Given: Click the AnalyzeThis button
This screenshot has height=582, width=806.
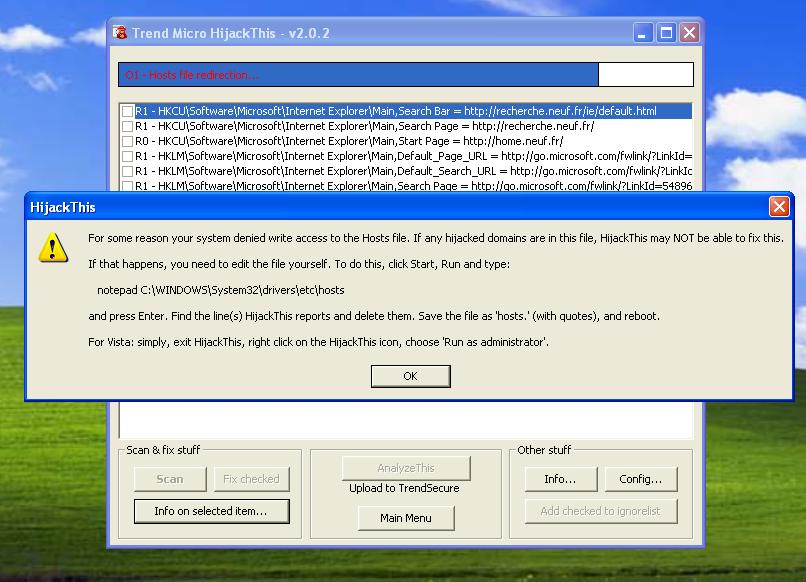Looking at the screenshot, I should coord(405,468).
